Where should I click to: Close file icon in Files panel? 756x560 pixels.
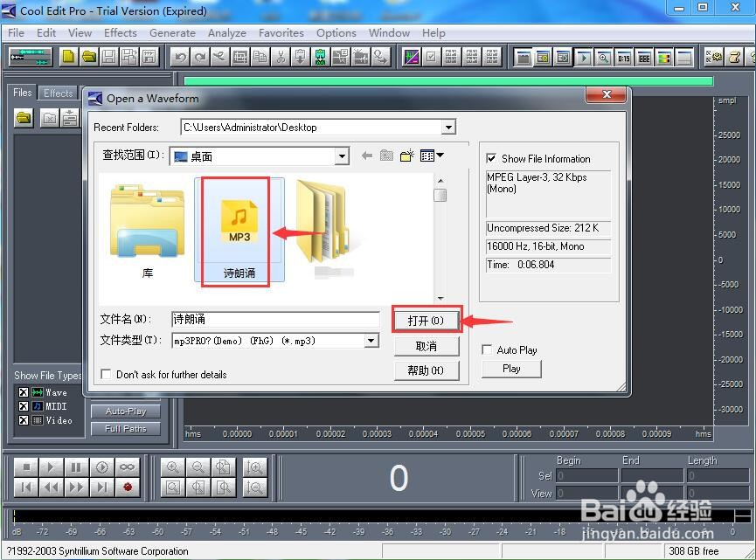(49, 118)
